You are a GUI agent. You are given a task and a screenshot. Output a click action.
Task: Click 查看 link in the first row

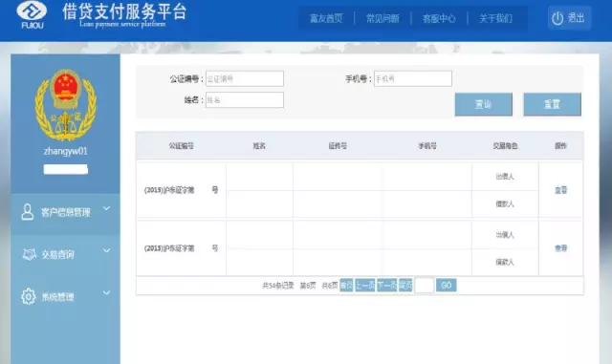561,190
